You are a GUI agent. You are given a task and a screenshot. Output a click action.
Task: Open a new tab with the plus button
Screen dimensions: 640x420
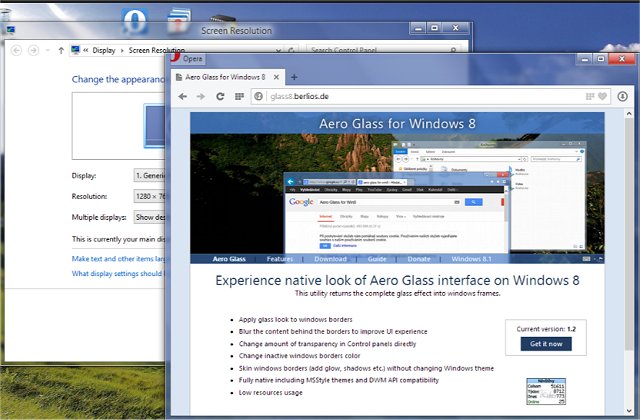tap(294, 77)
